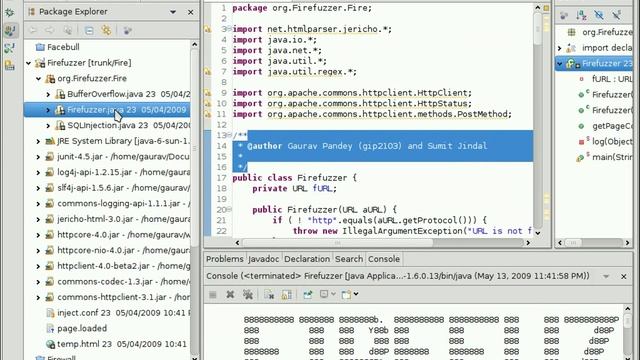Click the warning marker beside line 3

(208, 29)
